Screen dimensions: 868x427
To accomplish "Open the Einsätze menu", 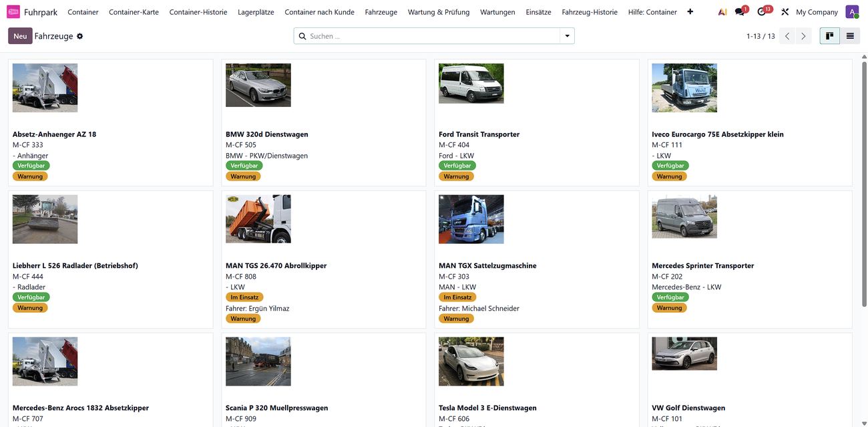I will pyautogui.click(x=539, y=12).
